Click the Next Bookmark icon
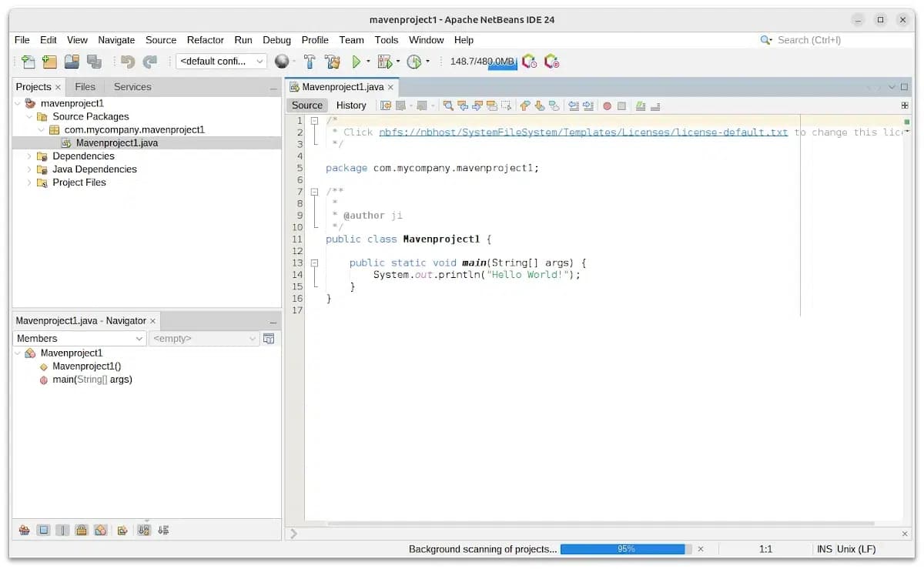 (x=539, y=105)
